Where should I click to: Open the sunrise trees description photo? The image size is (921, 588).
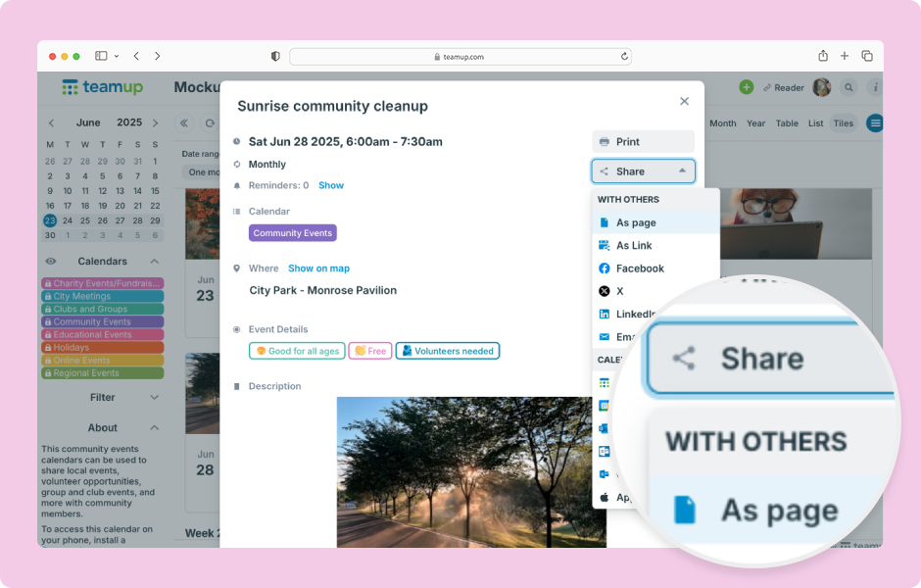[471, 472]
